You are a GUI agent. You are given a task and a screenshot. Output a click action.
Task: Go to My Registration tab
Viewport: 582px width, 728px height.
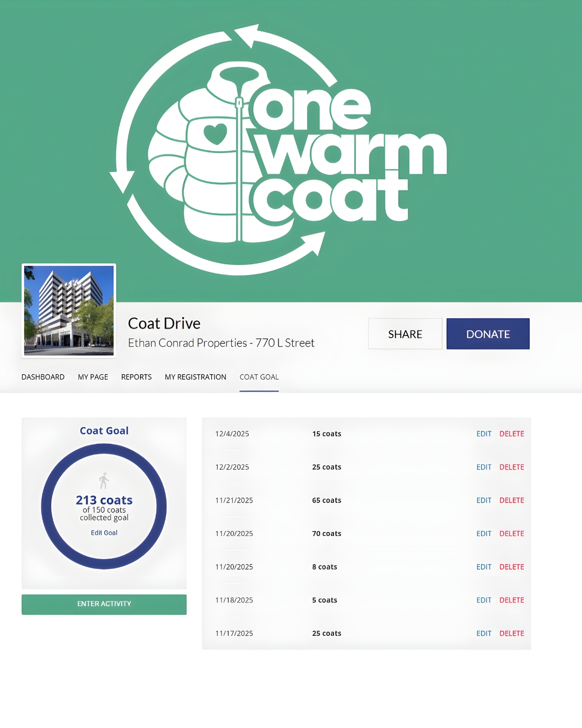(x=196, y=377)
